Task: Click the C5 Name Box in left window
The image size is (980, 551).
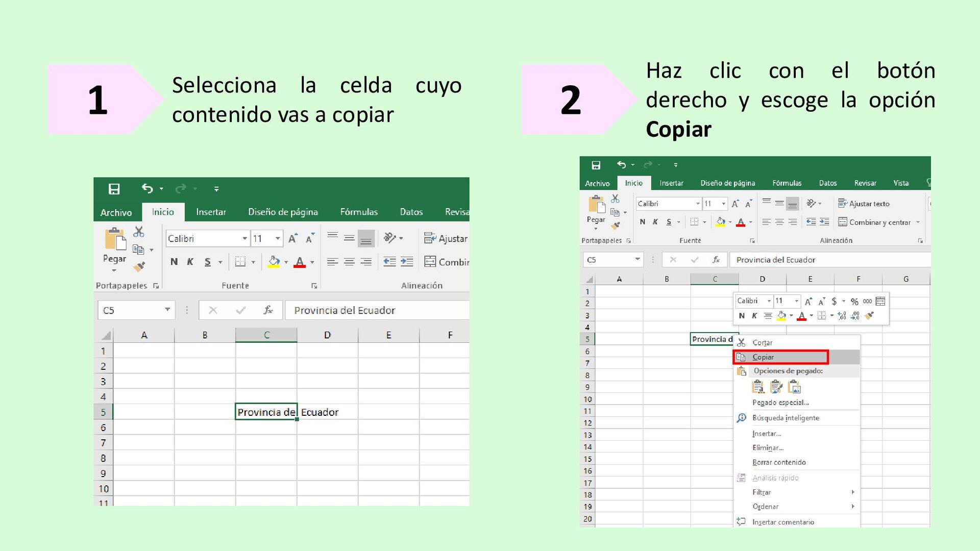Action: tap(130, 310)
